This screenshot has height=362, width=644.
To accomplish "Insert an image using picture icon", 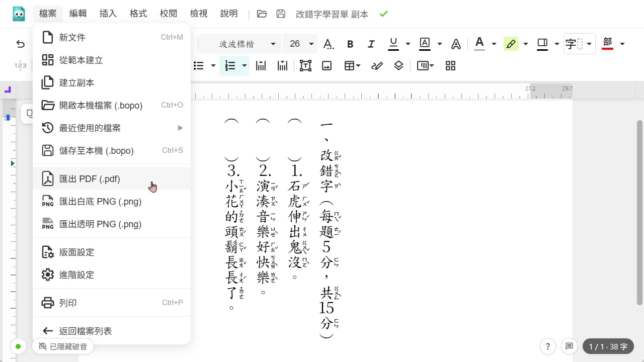I will tap(327, 65).
